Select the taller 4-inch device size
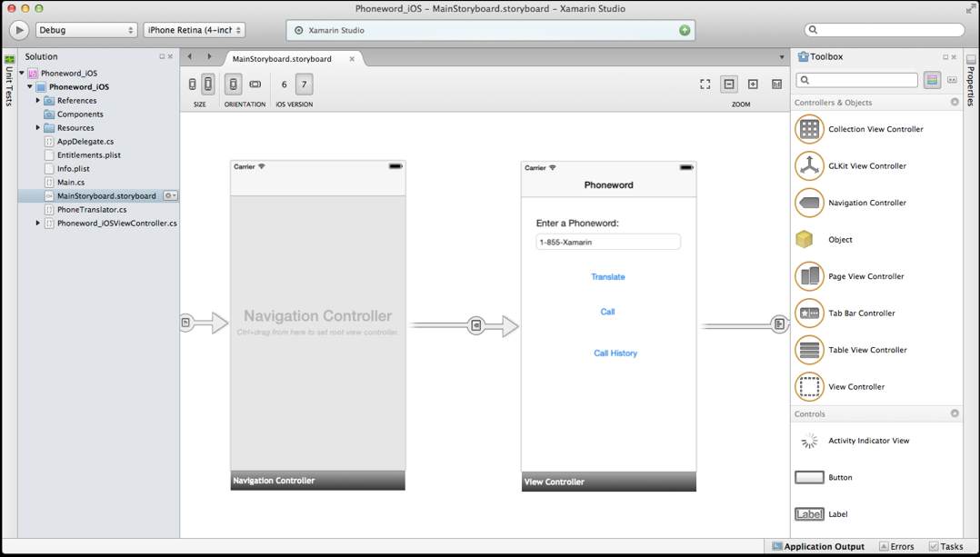The width and height of the screenshot is (980, 557). 208,85
